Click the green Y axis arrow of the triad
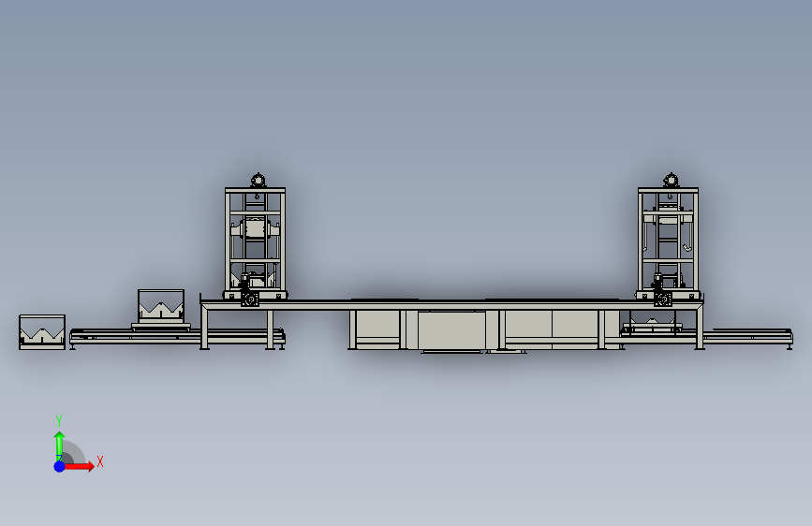The height and width of the screenshot is (526, 812). 60,446
